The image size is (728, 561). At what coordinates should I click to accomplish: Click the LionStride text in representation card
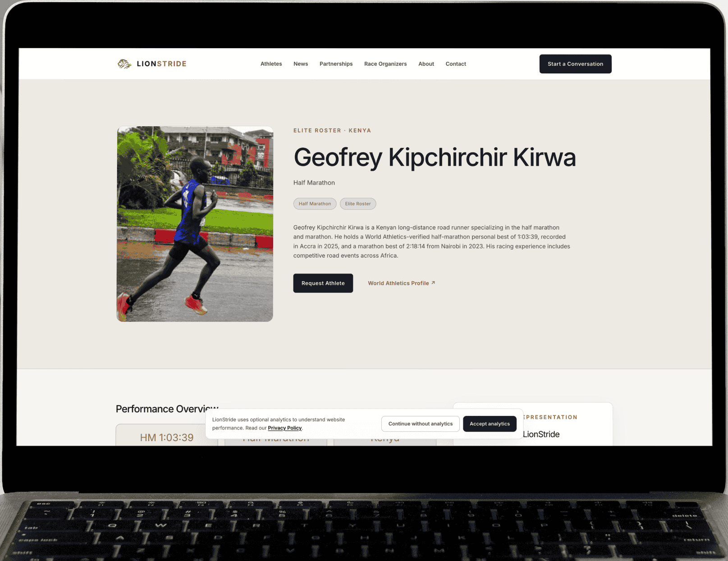(541, 434)
